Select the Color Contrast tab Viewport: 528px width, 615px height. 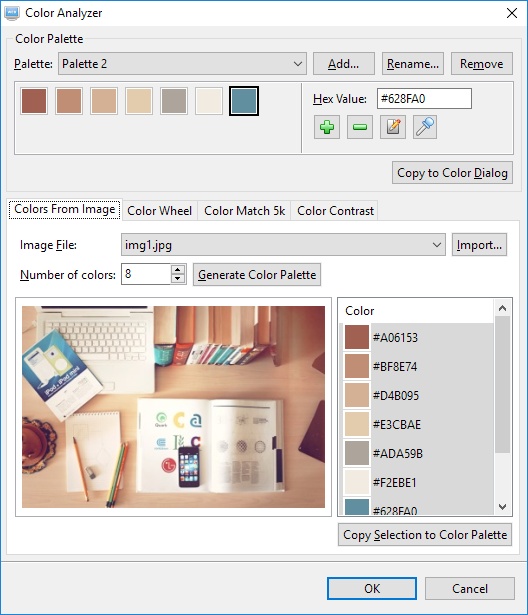pyautogui.click(x=335, y=211)
